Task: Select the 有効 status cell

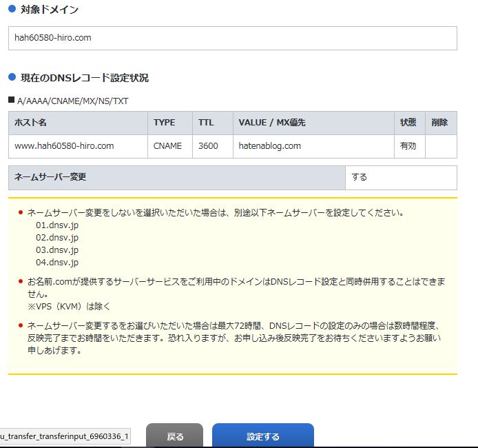Action: pos(409,146)
